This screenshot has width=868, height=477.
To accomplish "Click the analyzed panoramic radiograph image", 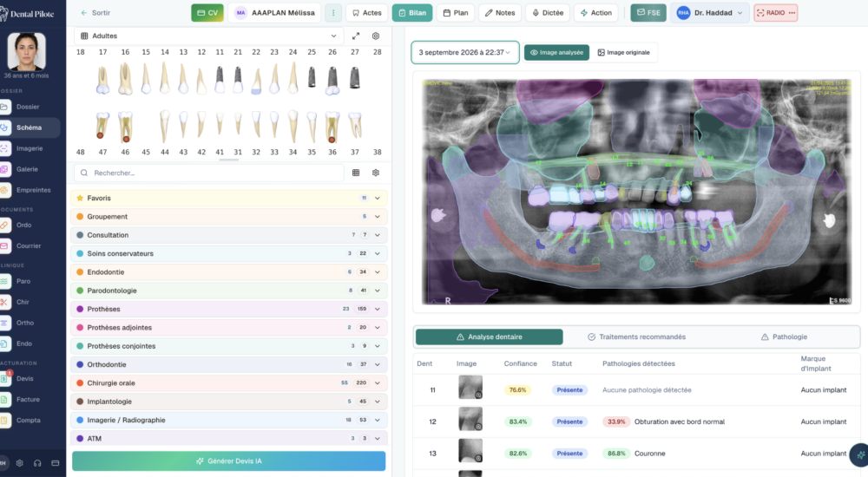I will [x=636, y=192].
